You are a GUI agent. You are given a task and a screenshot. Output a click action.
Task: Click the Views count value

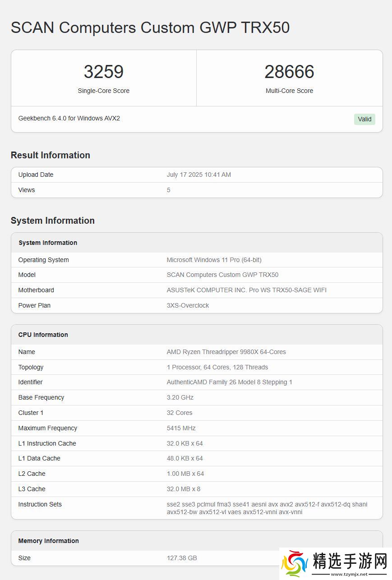[x=169, y=190]
